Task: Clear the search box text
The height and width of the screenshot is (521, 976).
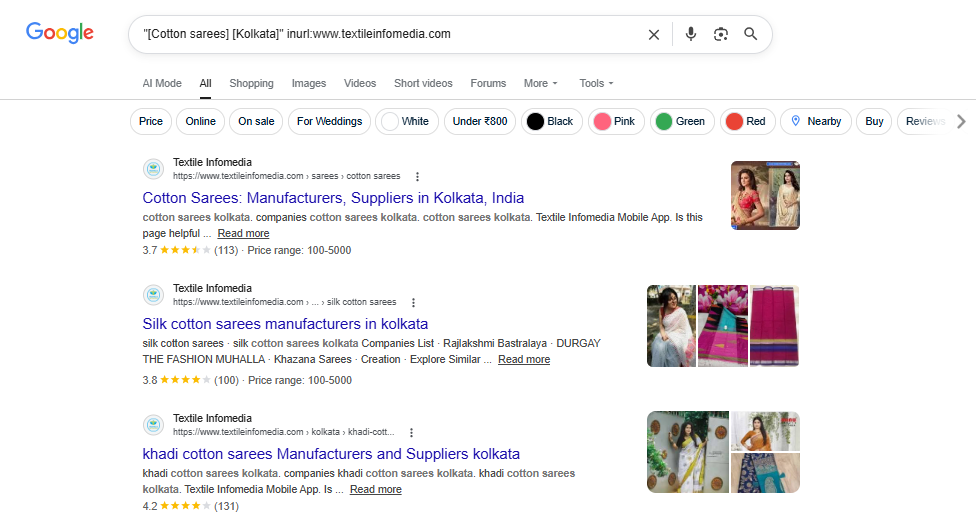Action: coord(653,34)
